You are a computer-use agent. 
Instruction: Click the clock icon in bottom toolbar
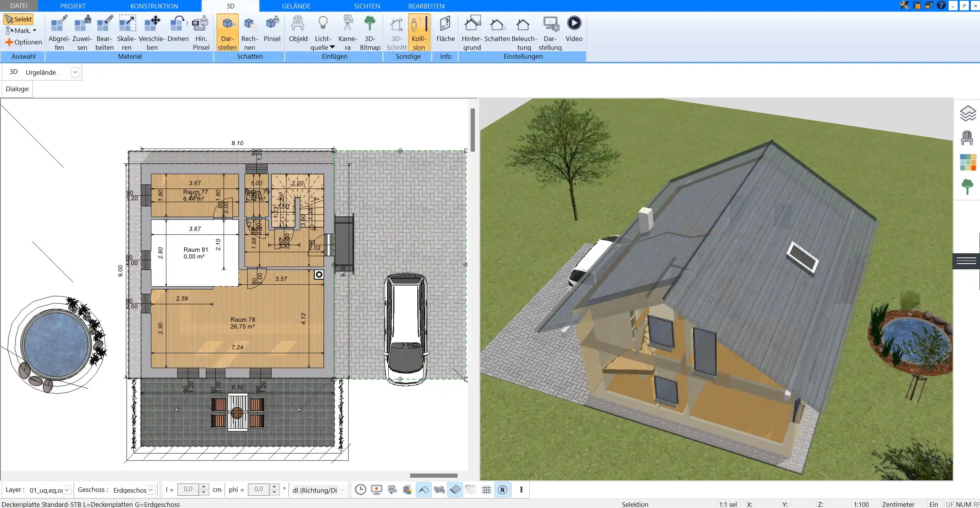tap(360, 490)
